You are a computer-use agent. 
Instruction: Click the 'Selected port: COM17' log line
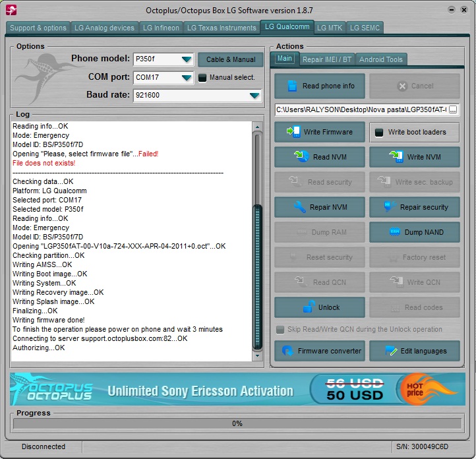click(x=47, y=200)
